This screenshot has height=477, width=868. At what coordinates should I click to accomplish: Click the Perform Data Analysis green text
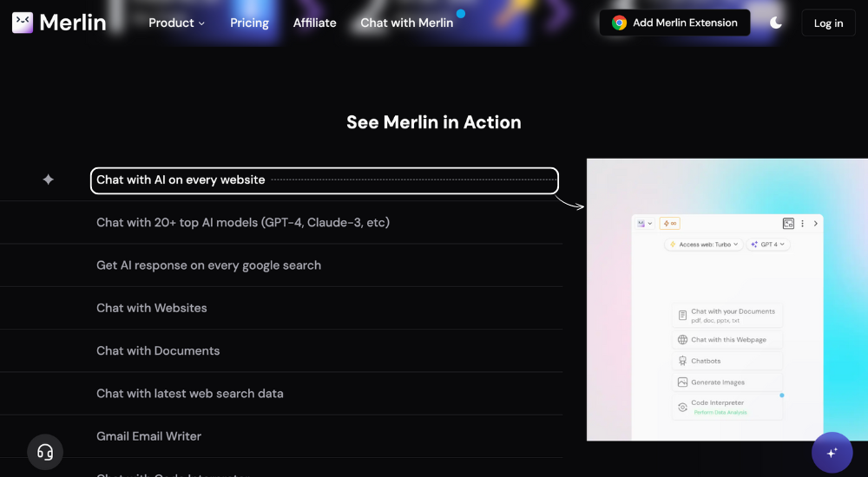(x=720, y=412)
